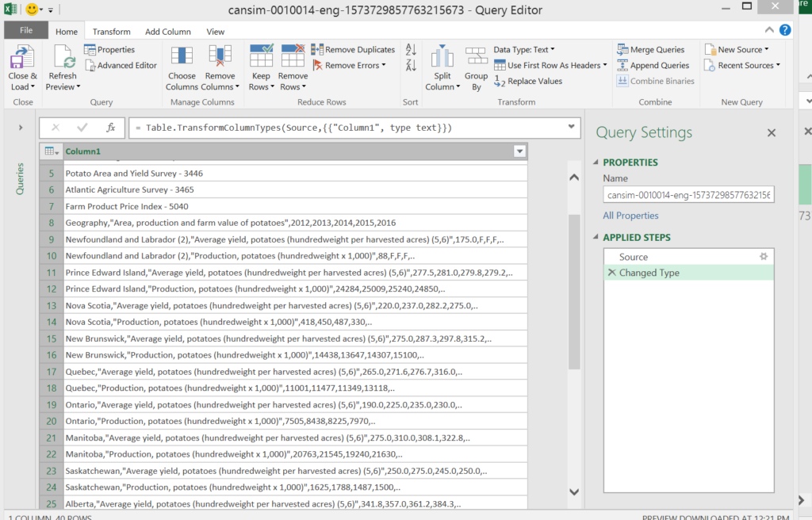
Task: Open the Add Column tab
Action: 168,32
